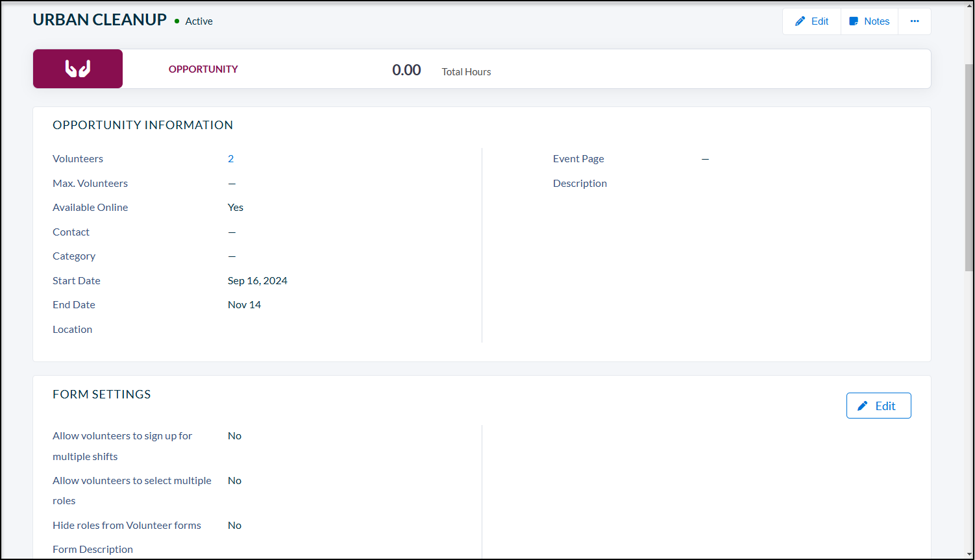Click the Form Description label

[x=93, y=550]
